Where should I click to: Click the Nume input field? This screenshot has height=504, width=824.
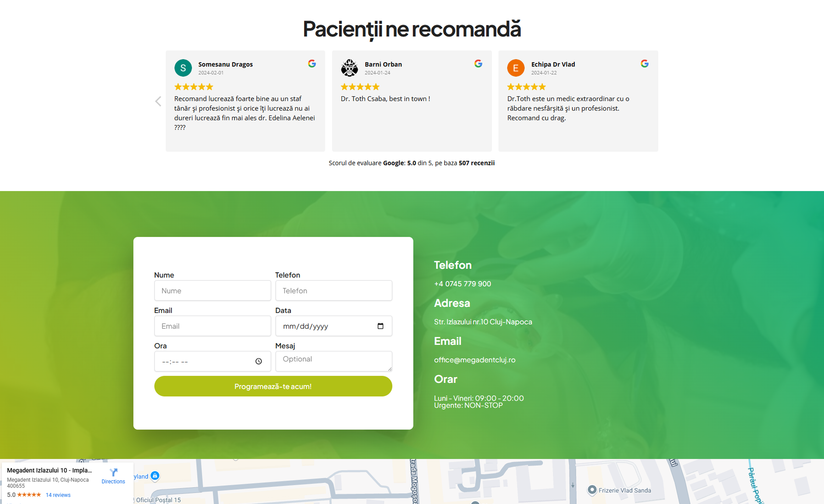click(x=212, y=290)
